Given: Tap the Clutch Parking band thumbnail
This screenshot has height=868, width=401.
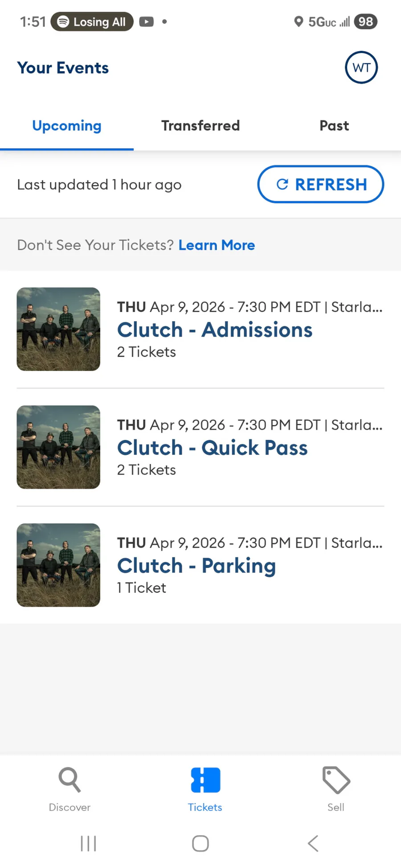Looking at the screenshot, I should point(58,565).
